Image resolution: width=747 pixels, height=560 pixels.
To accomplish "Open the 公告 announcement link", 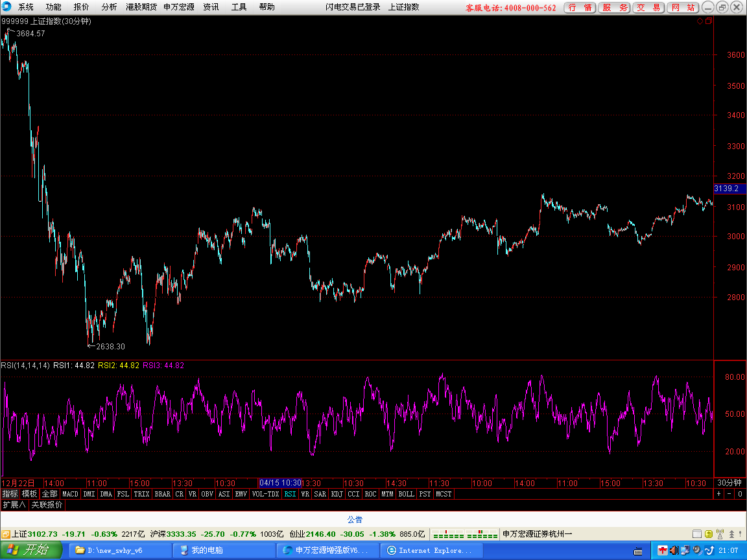I will 355,520.
